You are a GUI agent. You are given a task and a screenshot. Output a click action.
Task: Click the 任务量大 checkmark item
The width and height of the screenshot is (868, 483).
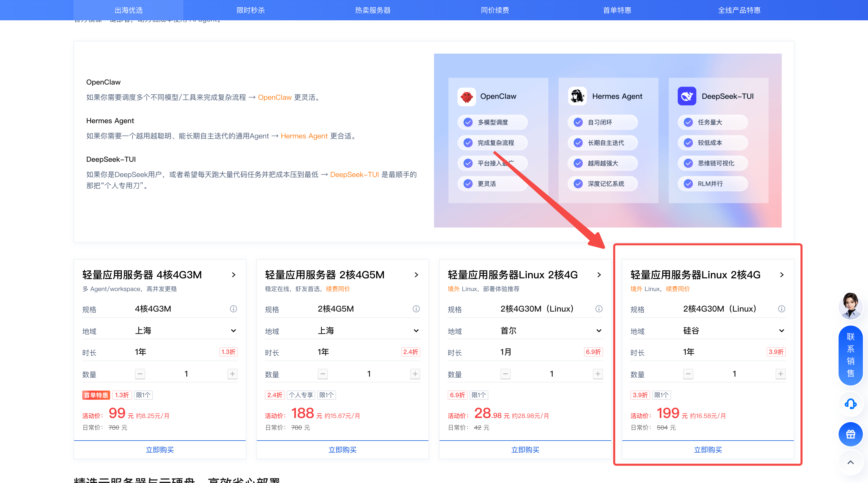pyautogui.click(x=713, y=122)
